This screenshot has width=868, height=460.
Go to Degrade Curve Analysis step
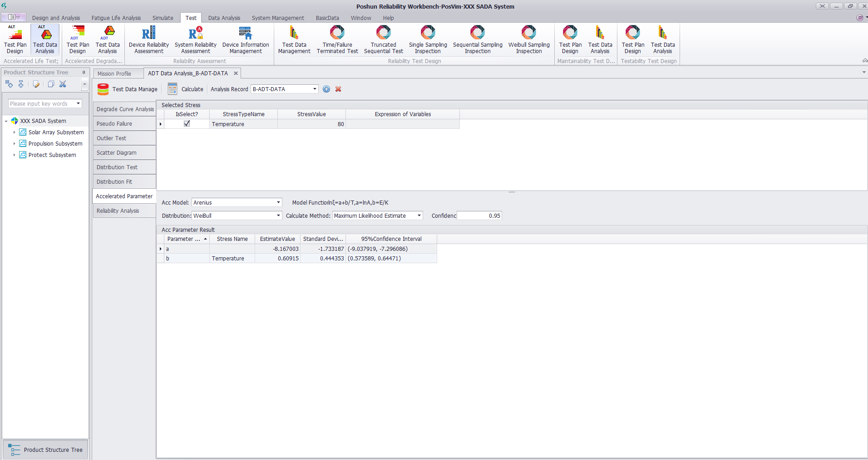[x=125, y=109]
